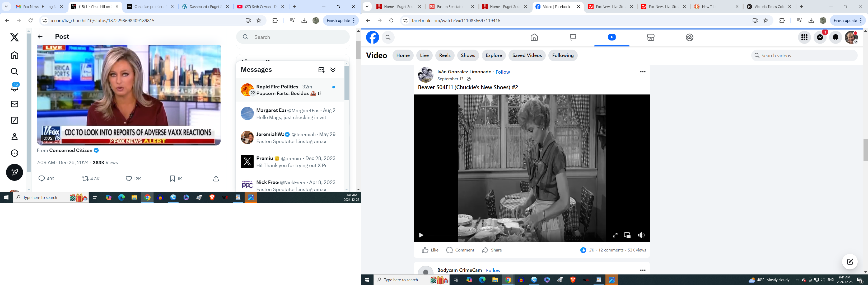Image resolution: width=868 pixels, height=285 pixels.
Task: Click the Finish update button in X window
Action: [x=338, y=21]
